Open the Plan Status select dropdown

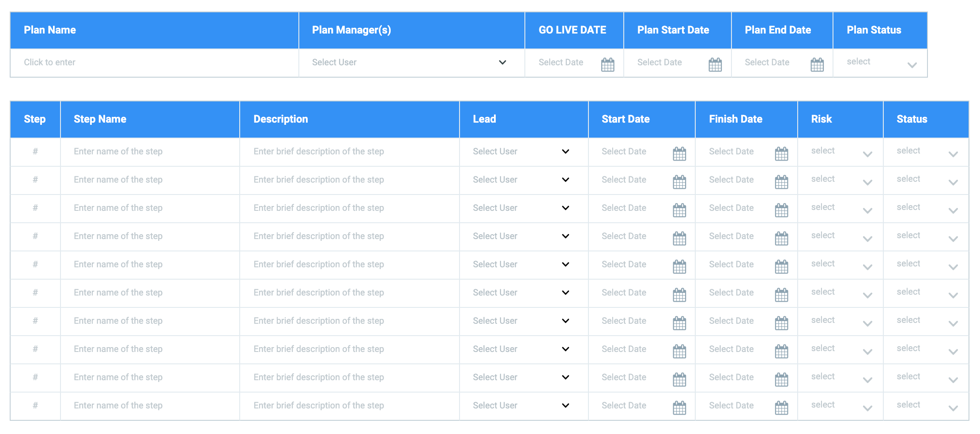point(912,65)
